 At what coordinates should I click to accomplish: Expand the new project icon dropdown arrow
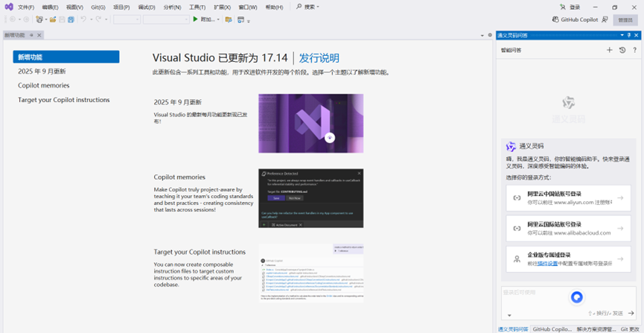click(46, 19)
